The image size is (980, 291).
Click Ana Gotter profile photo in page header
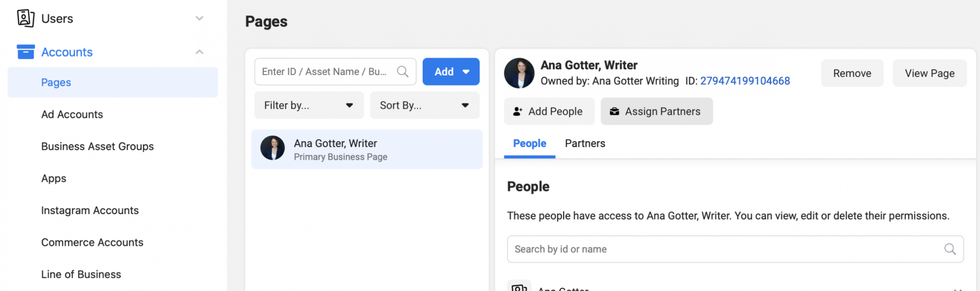(x=519, y=73)
